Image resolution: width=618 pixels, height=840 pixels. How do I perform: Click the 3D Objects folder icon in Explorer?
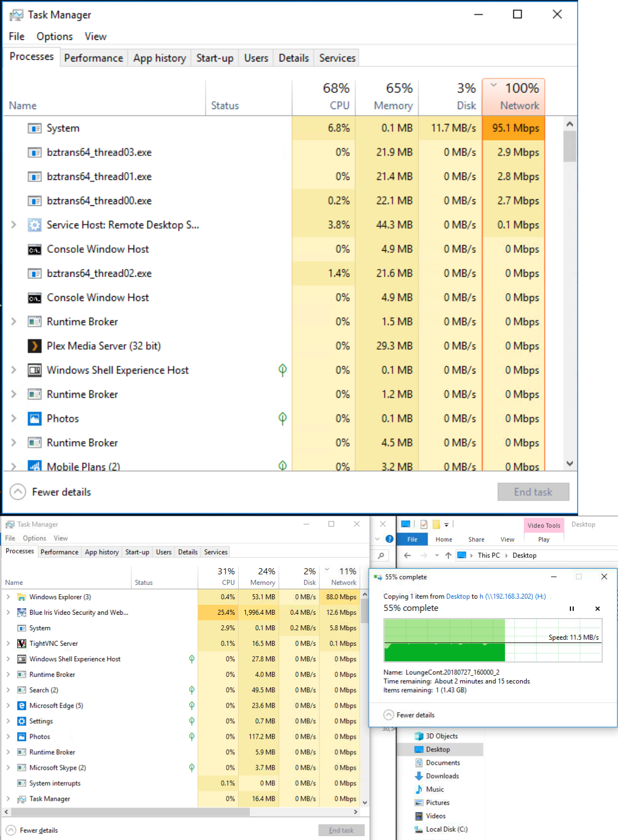click(419, 736)
